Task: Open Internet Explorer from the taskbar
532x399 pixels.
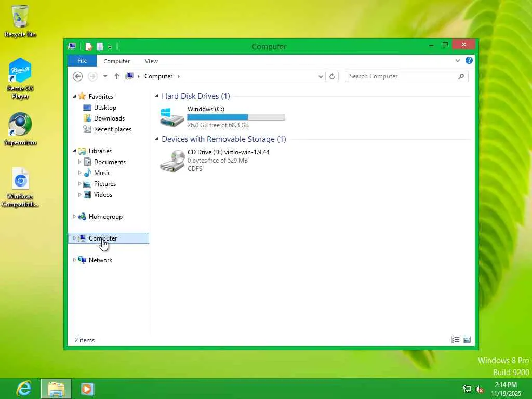Action: tap(24, 389)
